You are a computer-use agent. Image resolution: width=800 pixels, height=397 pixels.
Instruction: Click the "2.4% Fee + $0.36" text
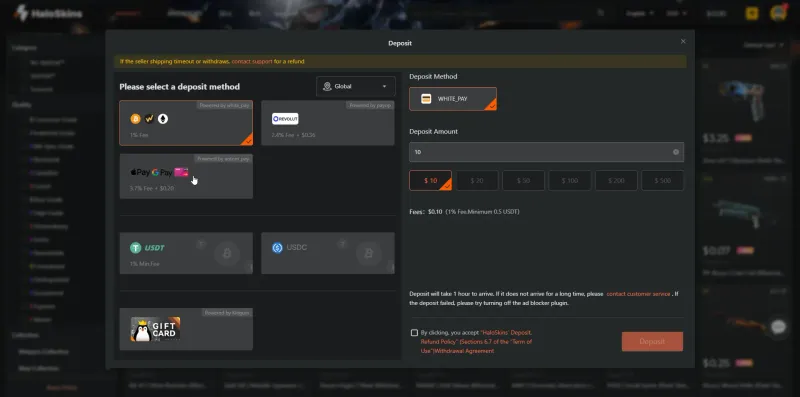point(293,135)
